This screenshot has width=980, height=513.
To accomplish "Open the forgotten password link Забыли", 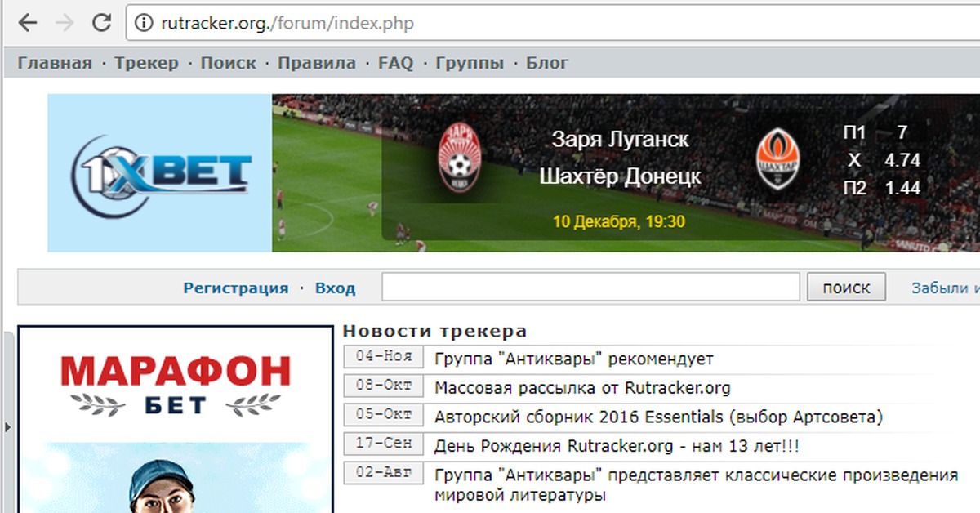I will tap(945, 288).
